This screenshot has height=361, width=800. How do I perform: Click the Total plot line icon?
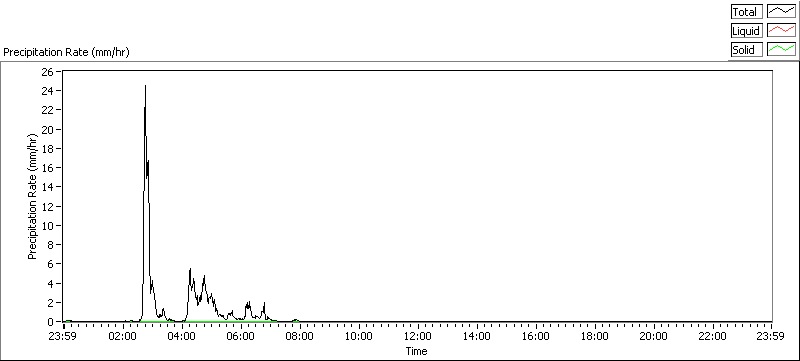coord(781,12)
